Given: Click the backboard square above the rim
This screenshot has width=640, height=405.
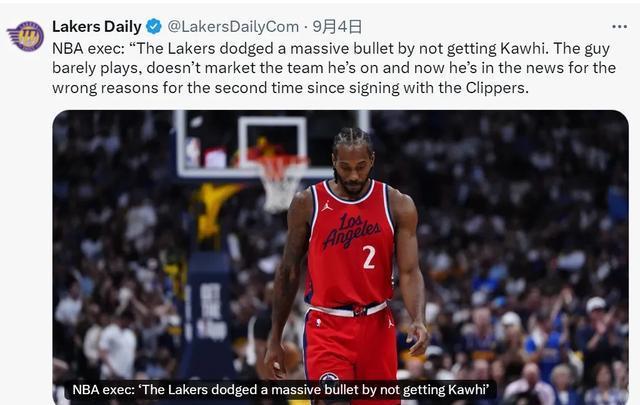Looking at the screenshot, I should 272,143.
